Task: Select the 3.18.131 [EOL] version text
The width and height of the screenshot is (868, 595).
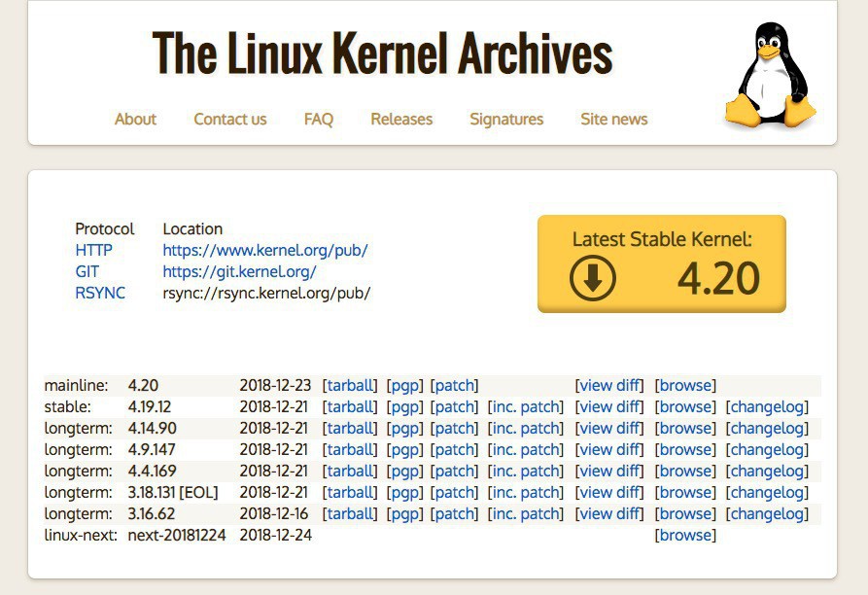Action: (x=173, y=493)
